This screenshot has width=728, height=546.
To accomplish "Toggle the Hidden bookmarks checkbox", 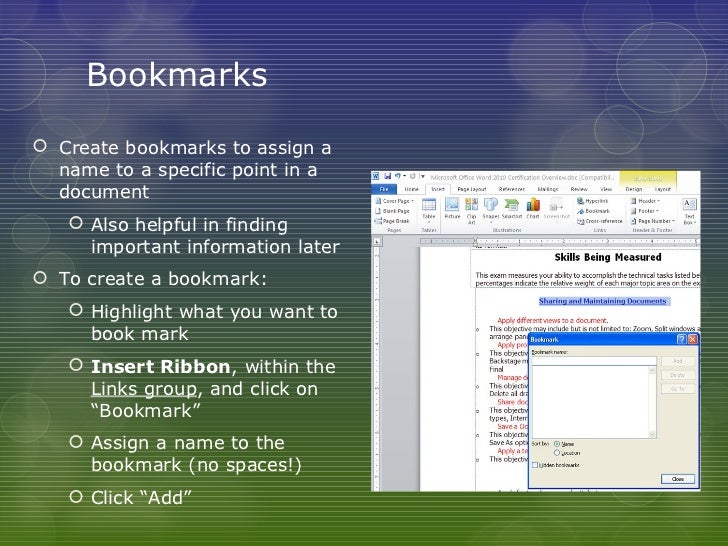I will pyautogui.click(x=535, y=465).
